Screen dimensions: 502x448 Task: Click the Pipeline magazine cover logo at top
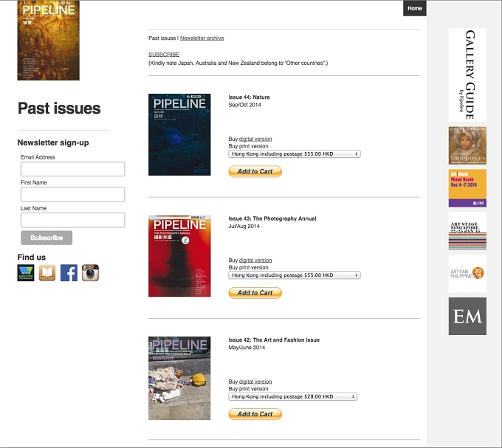coord(48,41)
